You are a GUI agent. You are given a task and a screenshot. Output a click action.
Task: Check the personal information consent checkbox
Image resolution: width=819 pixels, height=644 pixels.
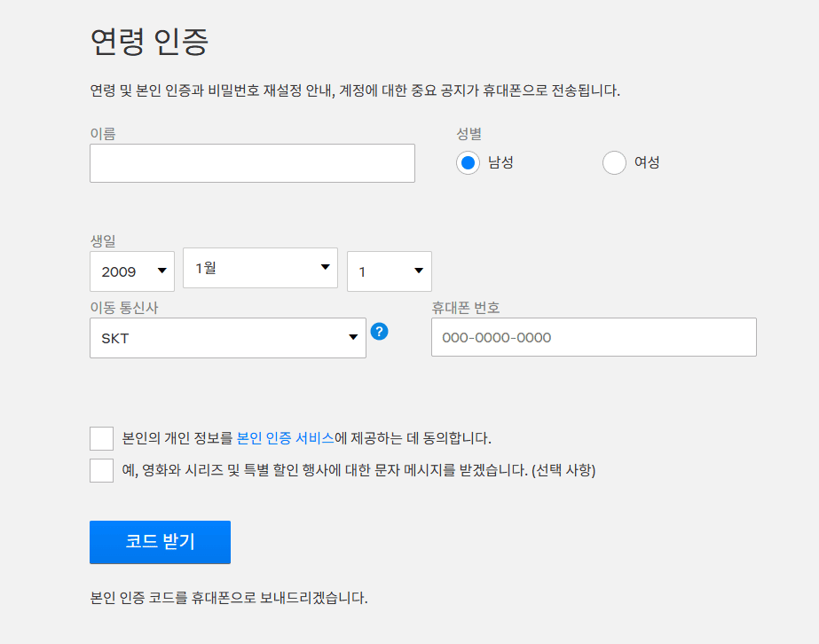101,437
